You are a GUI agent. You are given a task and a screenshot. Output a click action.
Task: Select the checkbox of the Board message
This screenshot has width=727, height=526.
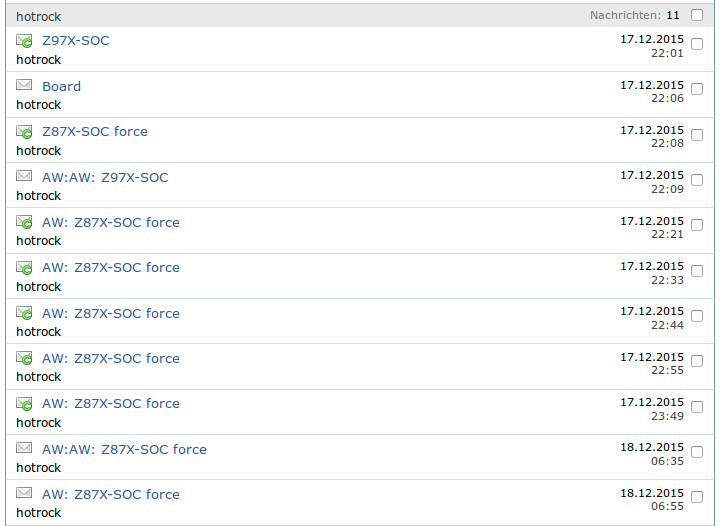point(696,89)
